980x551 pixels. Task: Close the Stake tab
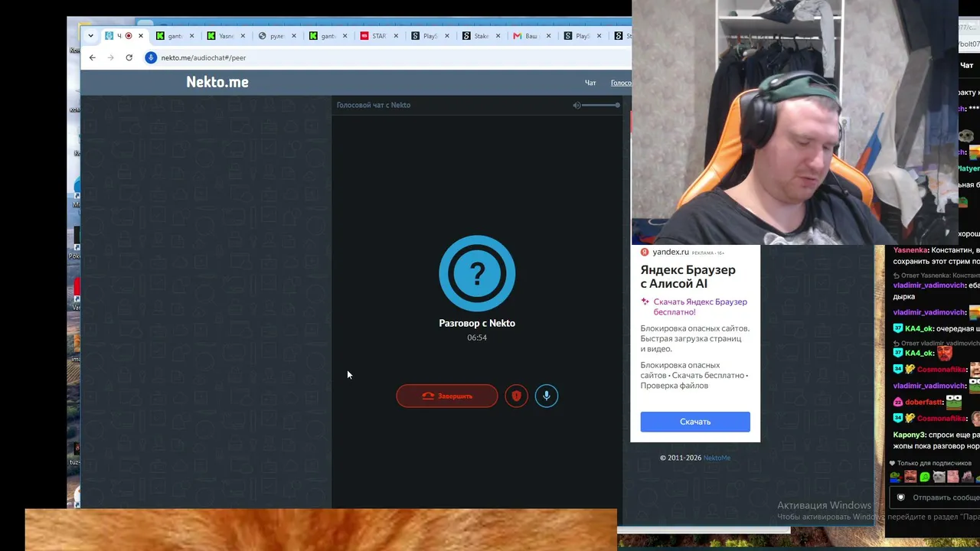tap(498, 36)
